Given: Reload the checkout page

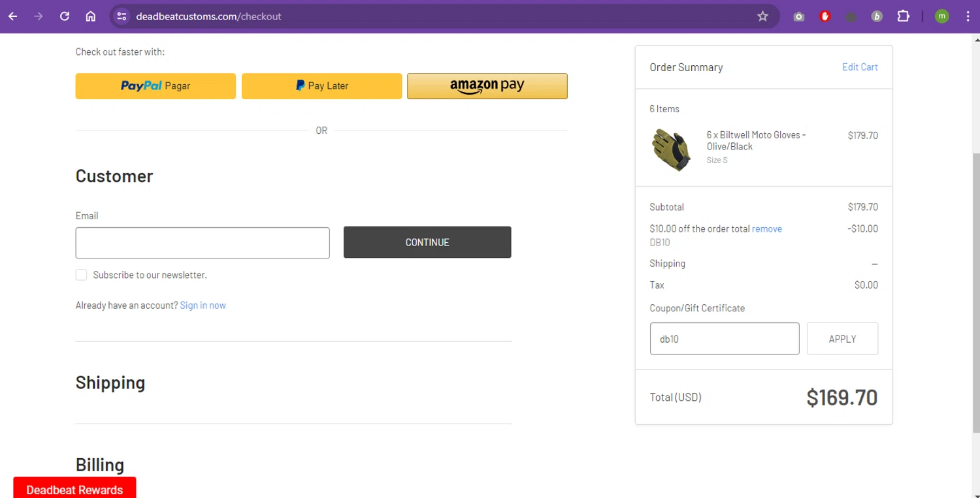Looking at the screenshot, I should click(x=65, y=16).
